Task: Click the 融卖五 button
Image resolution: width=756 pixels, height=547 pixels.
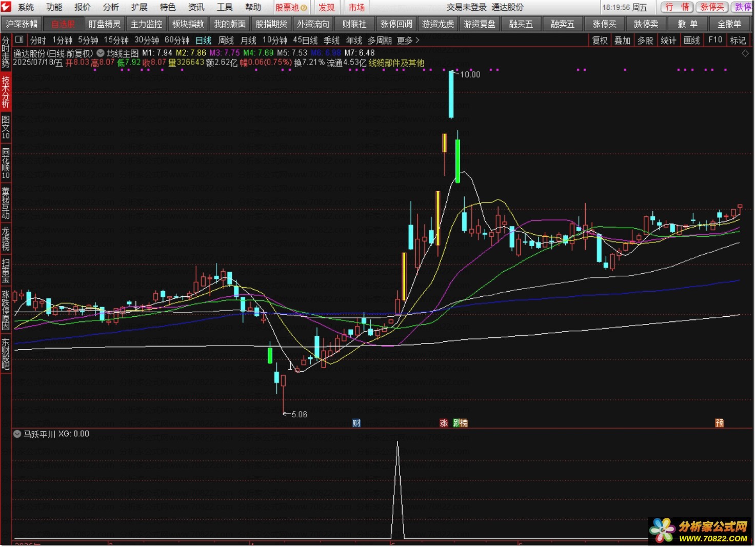Action: (563, 24)
